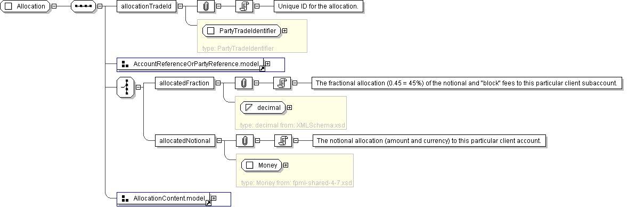Click the annotation paperclip icon after allocationTradeId
This screenshot has width=644, height=207.
pos(205,6)
